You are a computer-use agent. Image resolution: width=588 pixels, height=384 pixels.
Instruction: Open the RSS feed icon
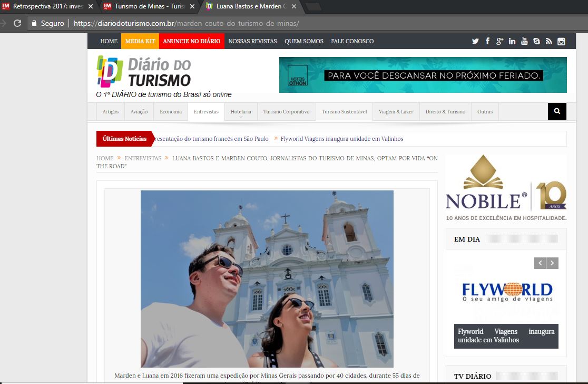tap(549, 41)
